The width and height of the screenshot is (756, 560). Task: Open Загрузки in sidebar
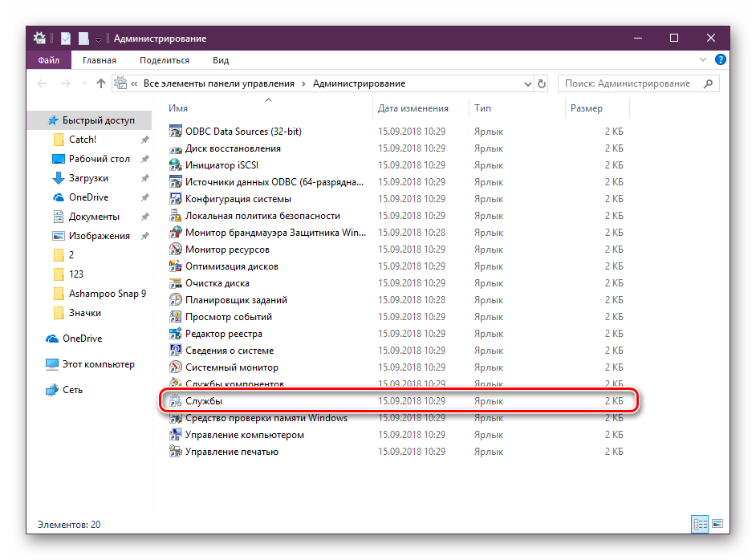click(x=88, y=178)
